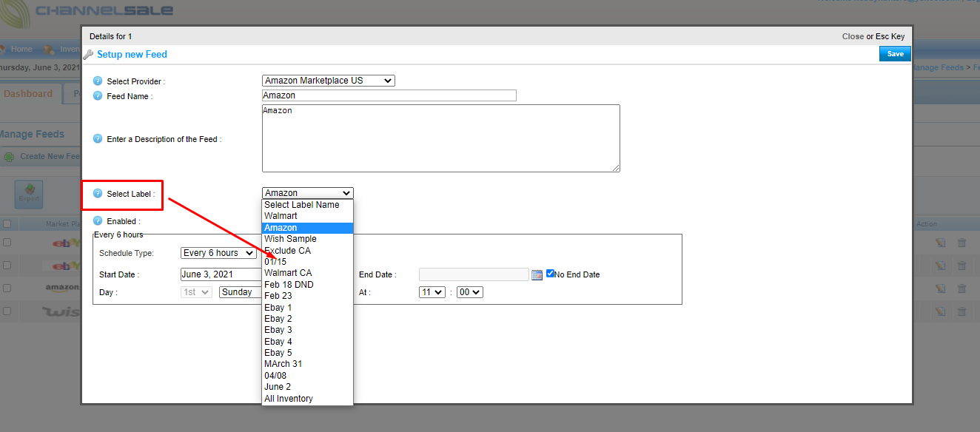Check the Amazon row checkbox
Viewport: 980px width, 432px height.
(x=7, y=288)
